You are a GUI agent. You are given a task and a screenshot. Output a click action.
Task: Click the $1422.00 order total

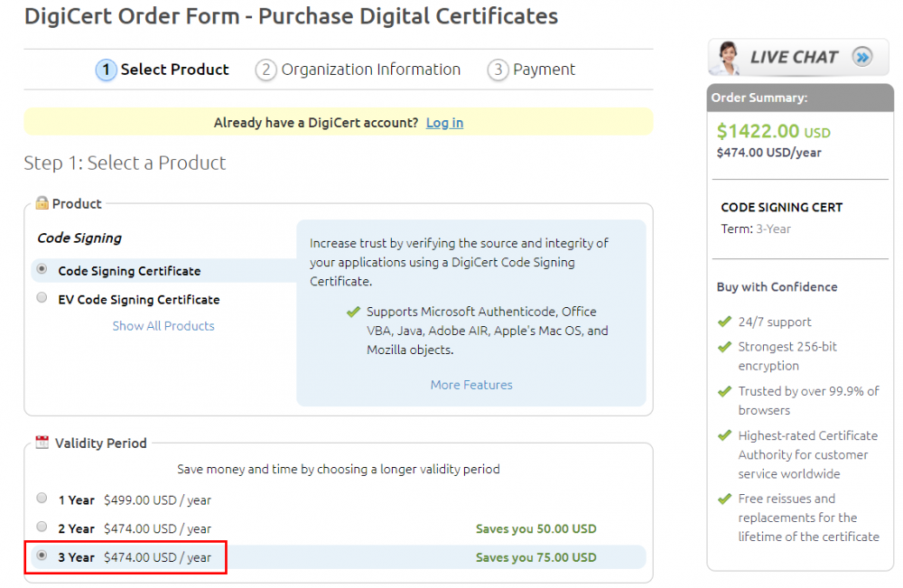point(758,132)
